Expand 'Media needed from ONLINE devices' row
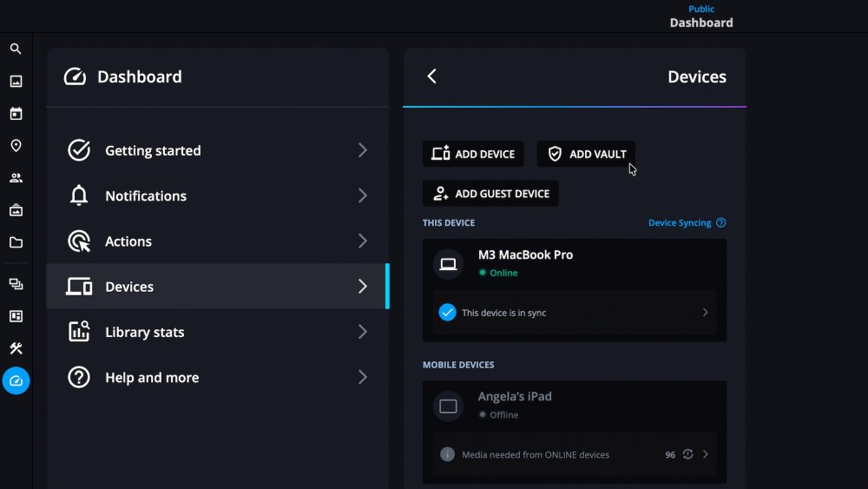The height and width of the screenshot is (489, 868). (x=705, y=454)
